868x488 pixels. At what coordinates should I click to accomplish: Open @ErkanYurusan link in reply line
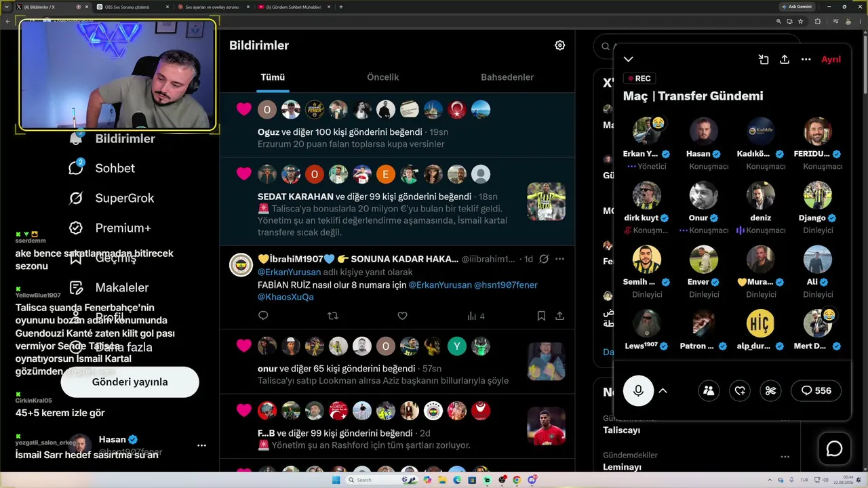(290, 272)
